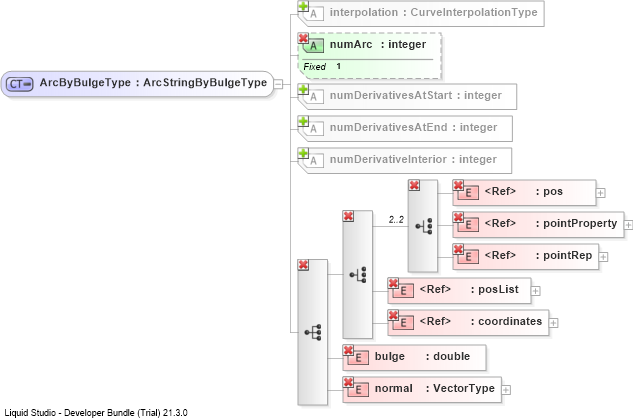Viewport: 633px width, 418px height.
Task: Select the <Ref> : pointRep element
Action: tap(526, 256)
